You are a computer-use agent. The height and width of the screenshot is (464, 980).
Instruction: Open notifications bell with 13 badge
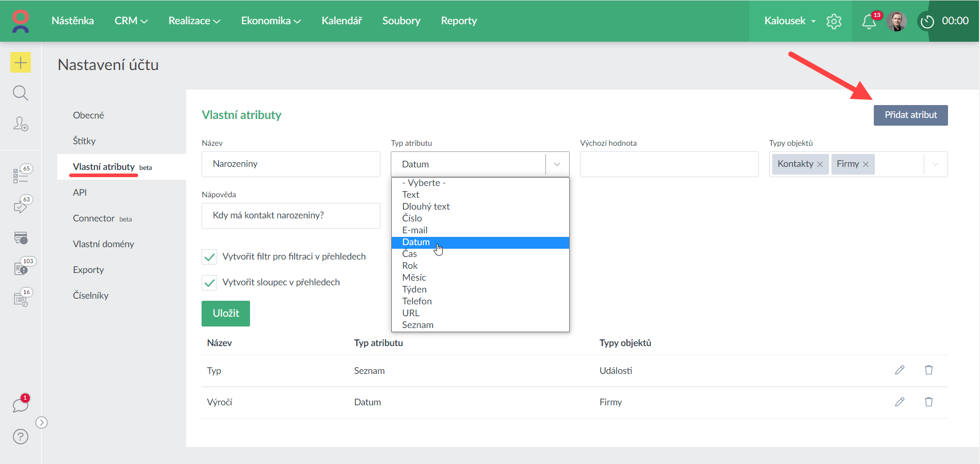pyautogui.click(x=869, y=21)
